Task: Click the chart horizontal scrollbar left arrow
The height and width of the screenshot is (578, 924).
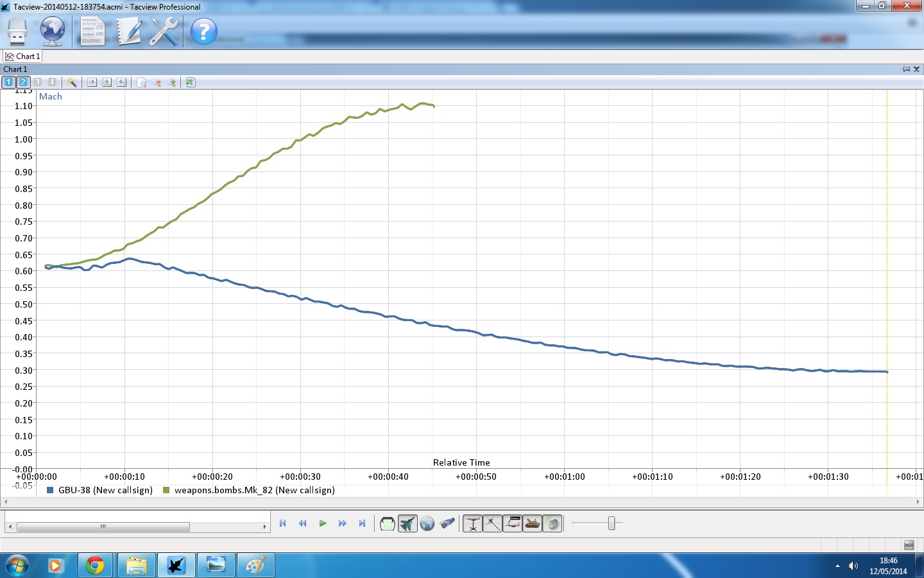Action: tap(5, 502)
